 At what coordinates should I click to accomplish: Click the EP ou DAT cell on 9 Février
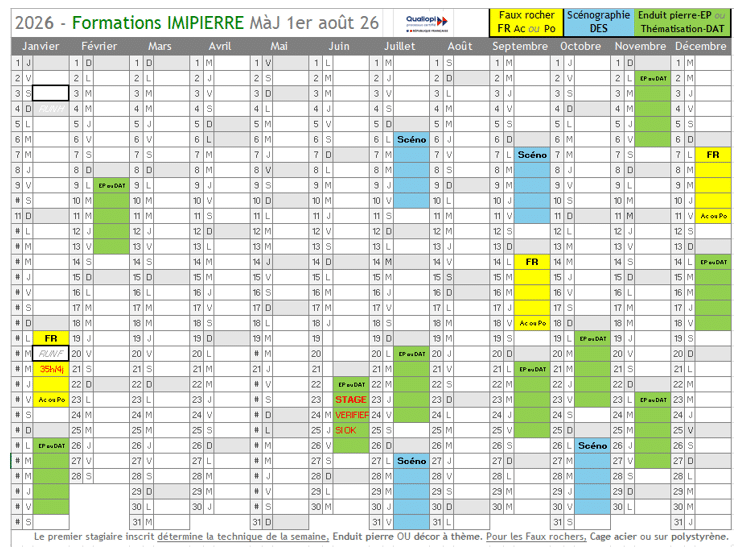[112, 186]
